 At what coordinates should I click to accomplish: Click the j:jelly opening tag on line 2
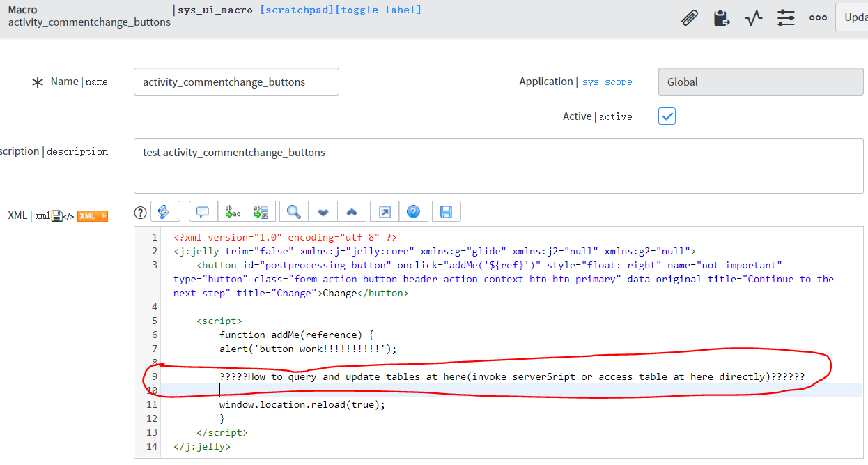click(x=435, y=251)
